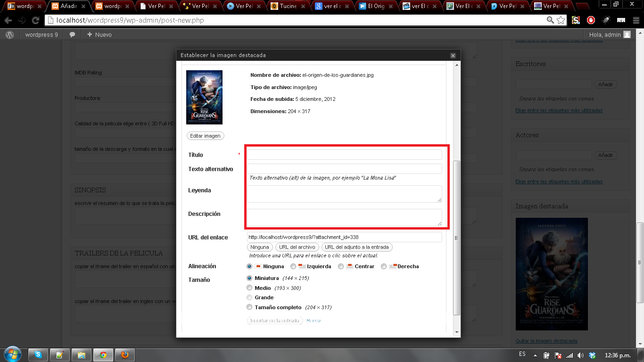The image size is (644, 362).
Task: Switch to the El Orig browser tab
Action: click(375, 6)
